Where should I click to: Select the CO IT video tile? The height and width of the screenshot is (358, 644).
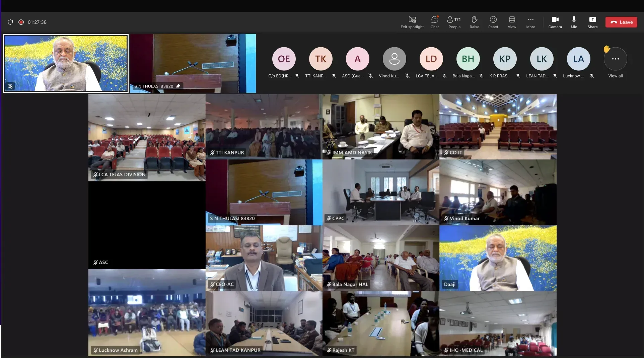pos(498,127)
